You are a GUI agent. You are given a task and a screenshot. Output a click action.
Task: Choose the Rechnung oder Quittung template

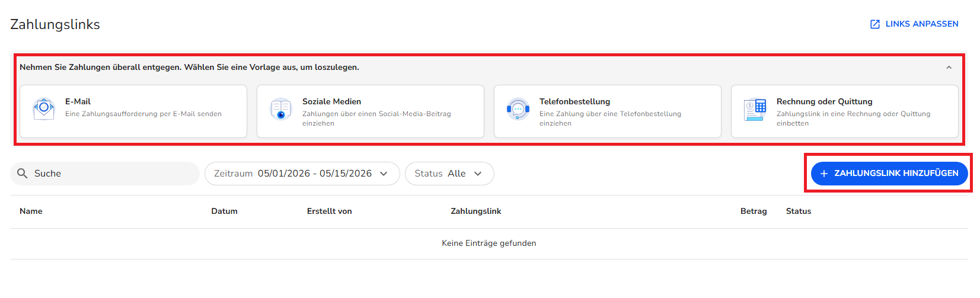[x=845, y=111]
